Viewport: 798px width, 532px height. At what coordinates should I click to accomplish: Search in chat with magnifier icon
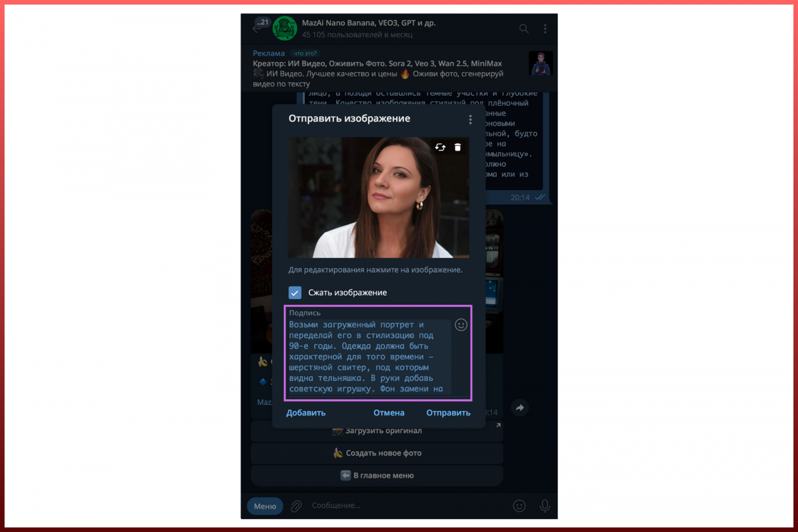(x=524, y=28)
